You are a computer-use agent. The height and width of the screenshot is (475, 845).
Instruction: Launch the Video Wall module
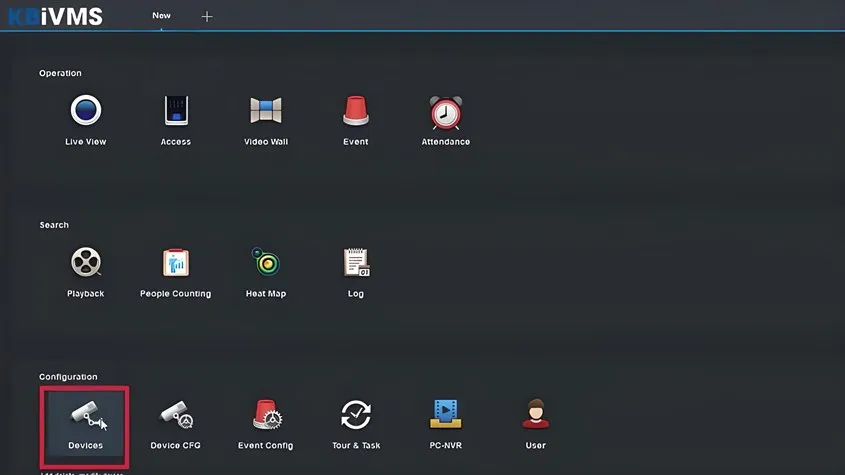pyautogui.click(x=266, y=112)
